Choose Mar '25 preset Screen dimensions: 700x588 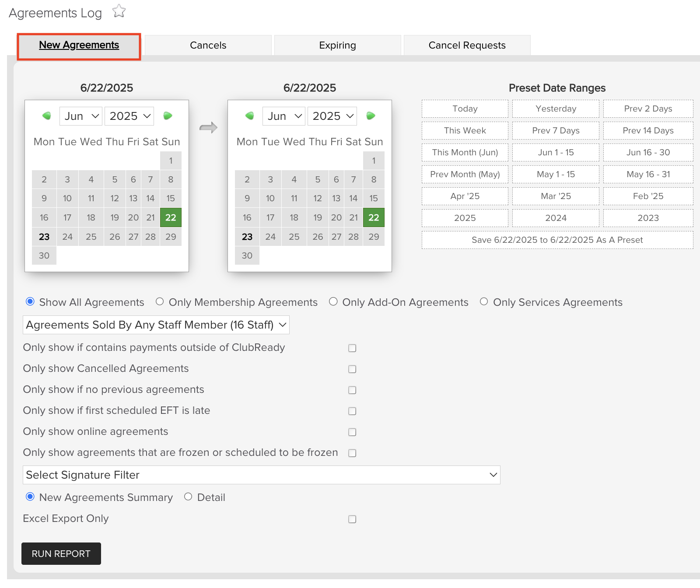tap(556, 196)
